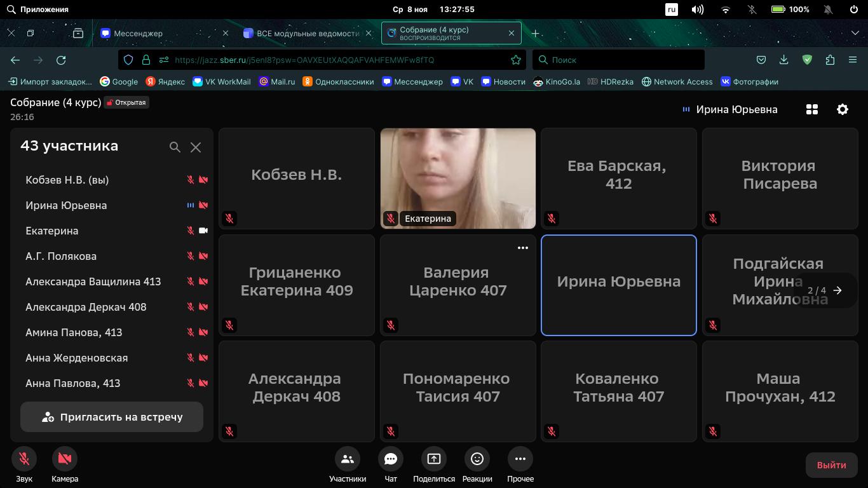Open the browser hamburger menu
The image size is (868, 488).
click(x=853, y=60)
